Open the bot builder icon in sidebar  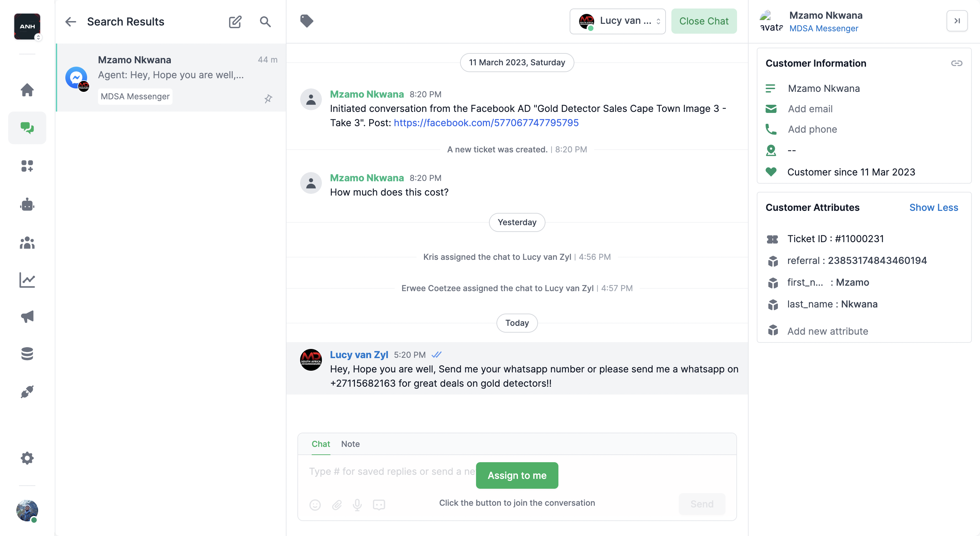tap(27, 205)
